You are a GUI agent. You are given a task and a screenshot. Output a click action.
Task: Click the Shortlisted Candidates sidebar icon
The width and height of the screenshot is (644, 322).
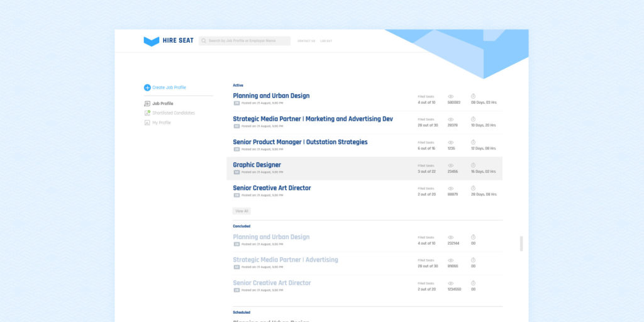click(x=147, y=113)
